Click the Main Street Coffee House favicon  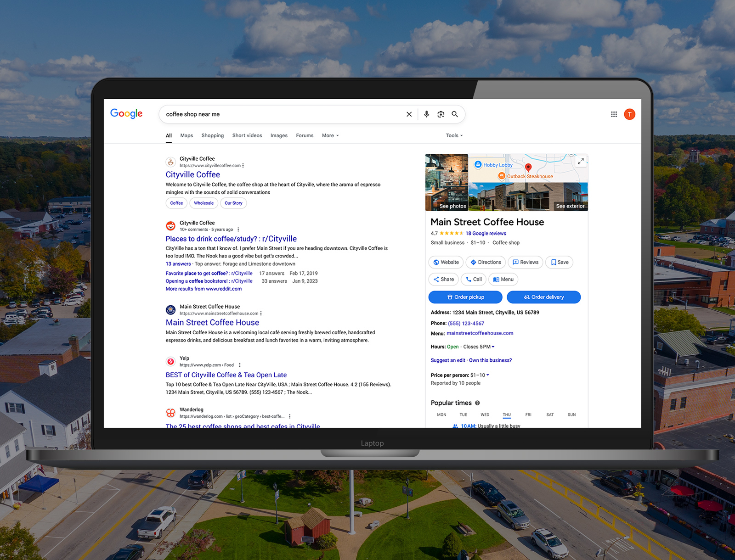point(170,310)
